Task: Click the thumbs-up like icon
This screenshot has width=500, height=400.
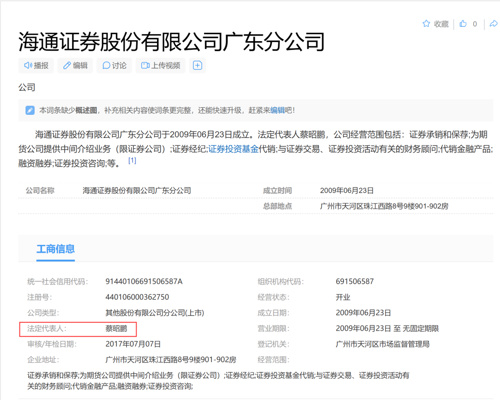Action: coord(463,24)
